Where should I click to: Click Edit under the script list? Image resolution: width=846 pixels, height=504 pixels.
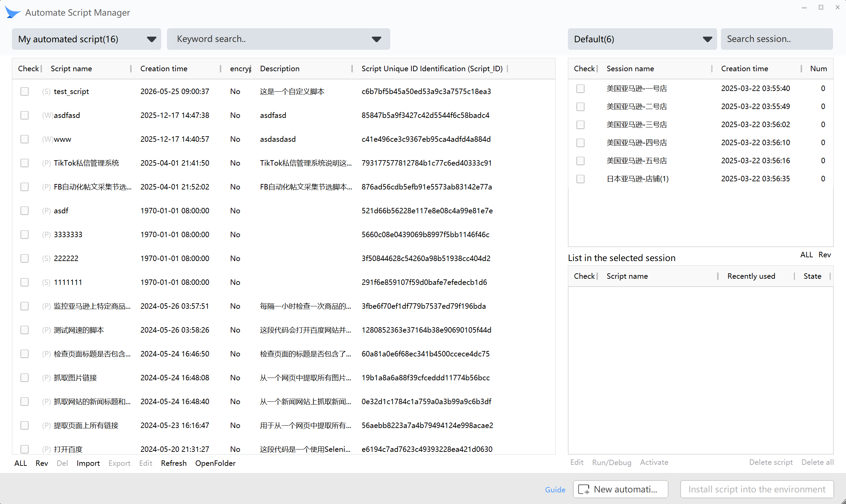coord(146,463)
